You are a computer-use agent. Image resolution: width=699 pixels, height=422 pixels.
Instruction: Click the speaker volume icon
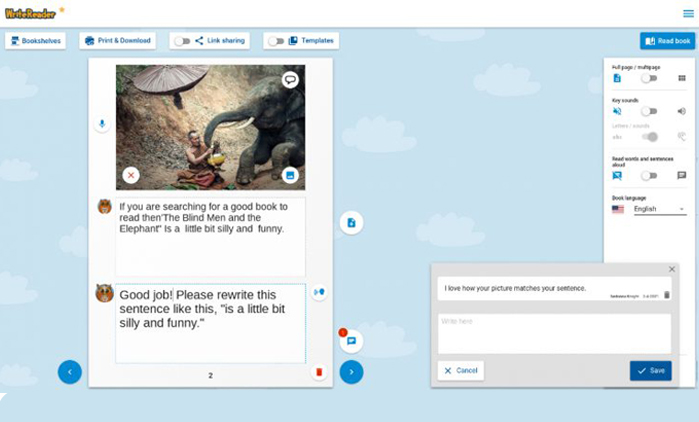[x=682, y=111]
